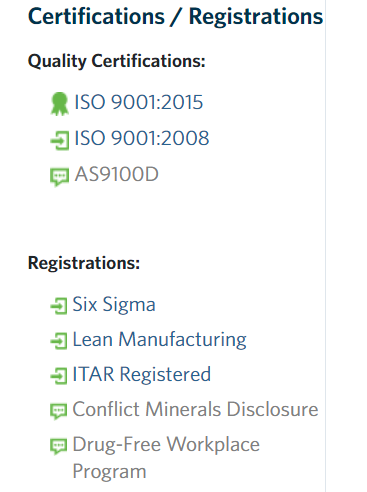Viewport: 367px width, 492px height.
Task: Click the Certifications / Registrations heading
Action: point(176,16)
